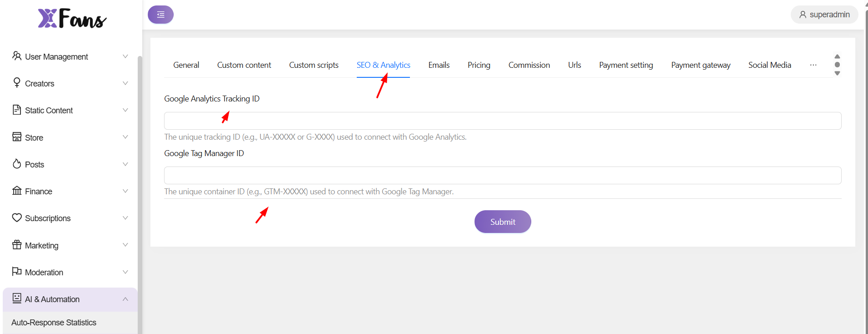
Task: Click the Finance bank icon
Action: (x=17, y=191)
